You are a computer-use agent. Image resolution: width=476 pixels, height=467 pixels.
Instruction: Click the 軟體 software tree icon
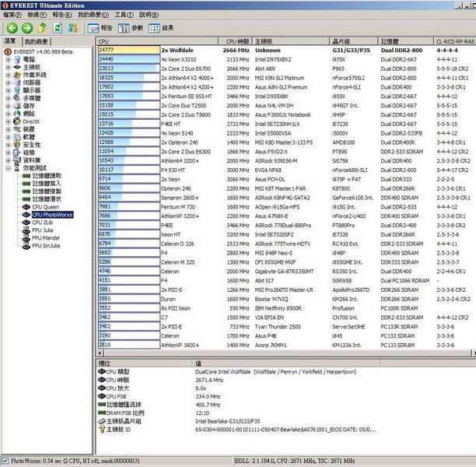[x=17, y=137]
